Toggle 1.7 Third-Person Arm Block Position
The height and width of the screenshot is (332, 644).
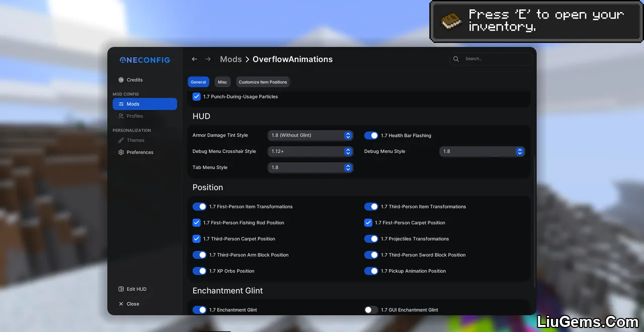click(x=200, y=255)
